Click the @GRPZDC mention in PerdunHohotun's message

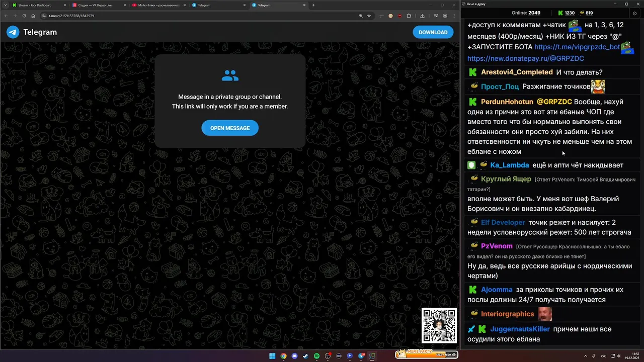[554, 102]
